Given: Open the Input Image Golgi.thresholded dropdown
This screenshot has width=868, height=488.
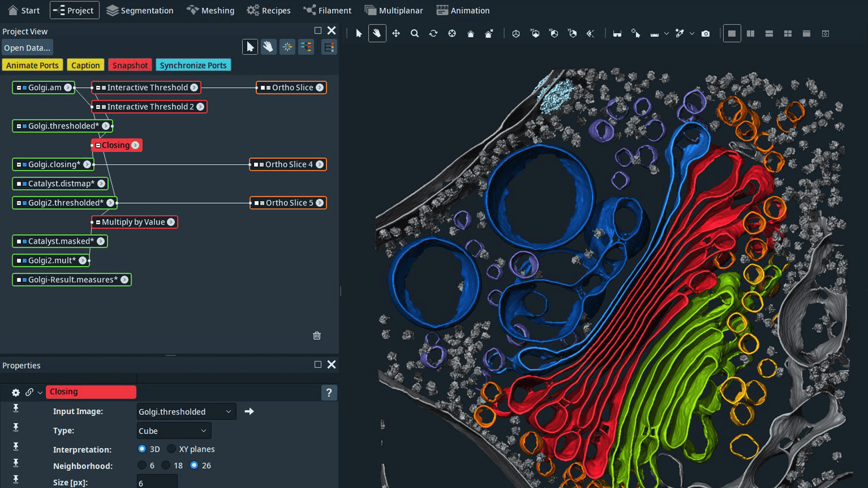Looking at the screenshot, I should pos(186,412).
